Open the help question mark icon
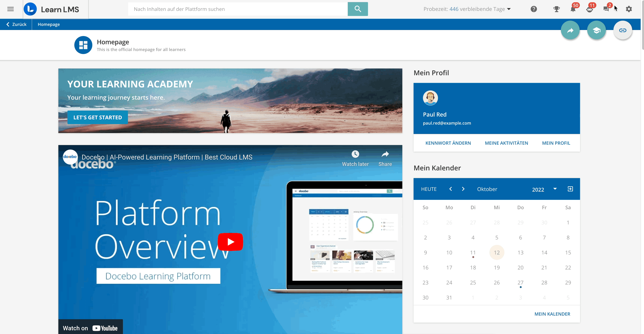 tap(534, 9)
